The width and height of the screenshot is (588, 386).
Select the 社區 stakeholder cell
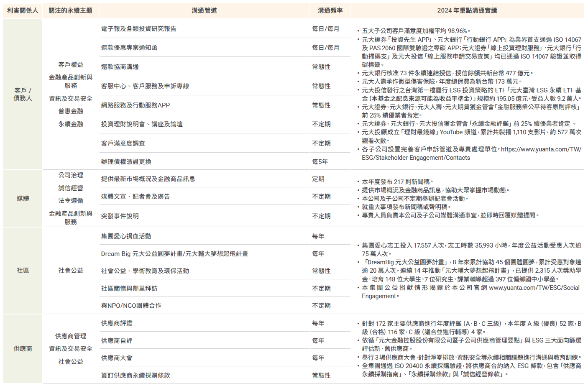(x=23, y=271)
